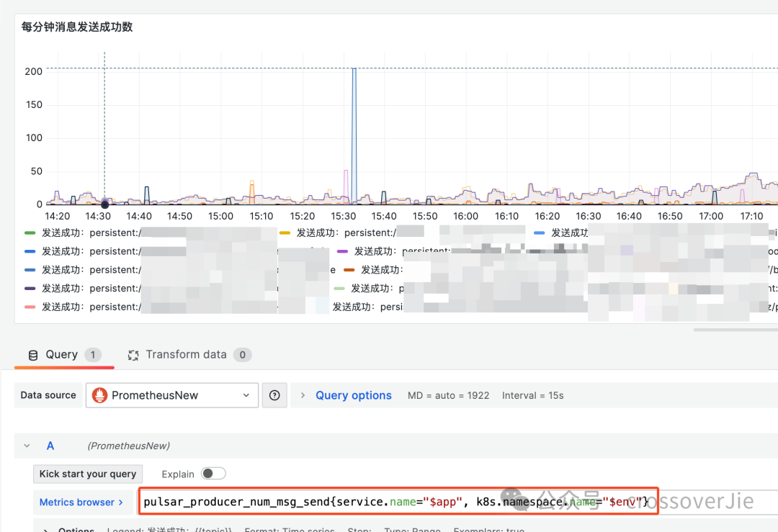Click the panel title 每分钟消息发送成功数

coord(77,27)
